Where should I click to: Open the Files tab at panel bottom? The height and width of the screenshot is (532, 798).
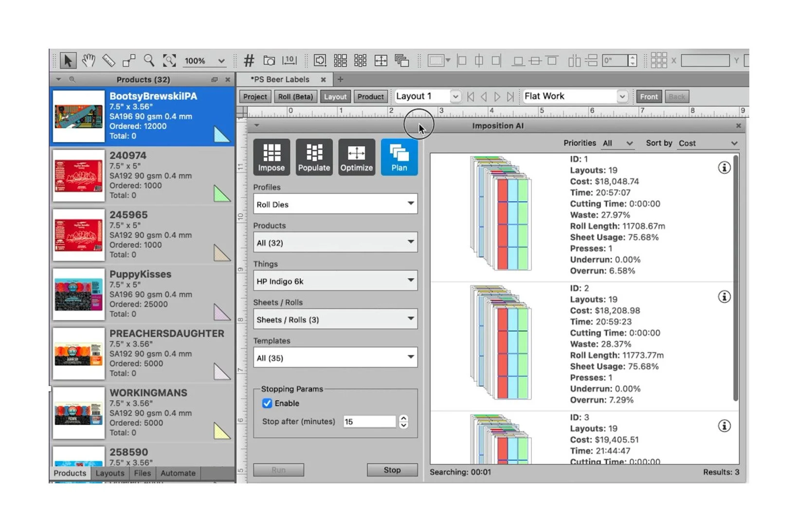click(142, 473)
